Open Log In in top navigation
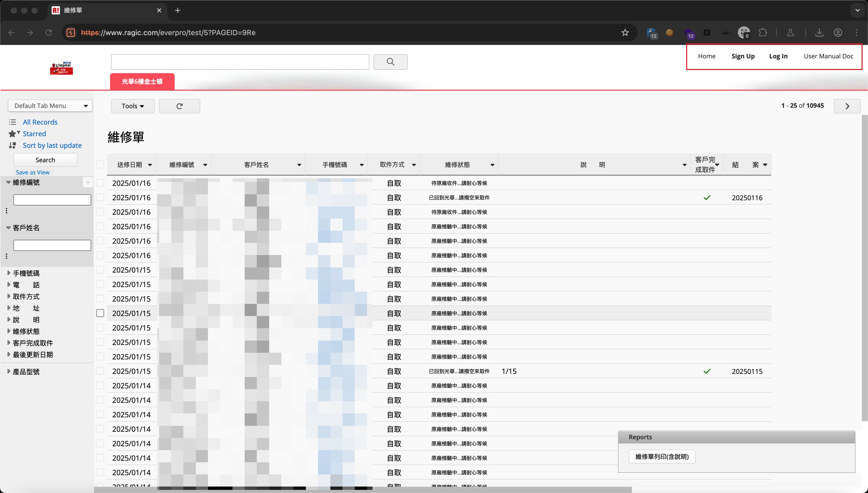868x493 pixels. (778, 56)
